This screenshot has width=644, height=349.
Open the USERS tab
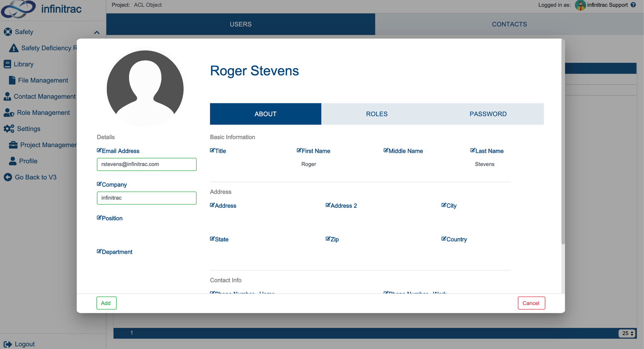241,24
